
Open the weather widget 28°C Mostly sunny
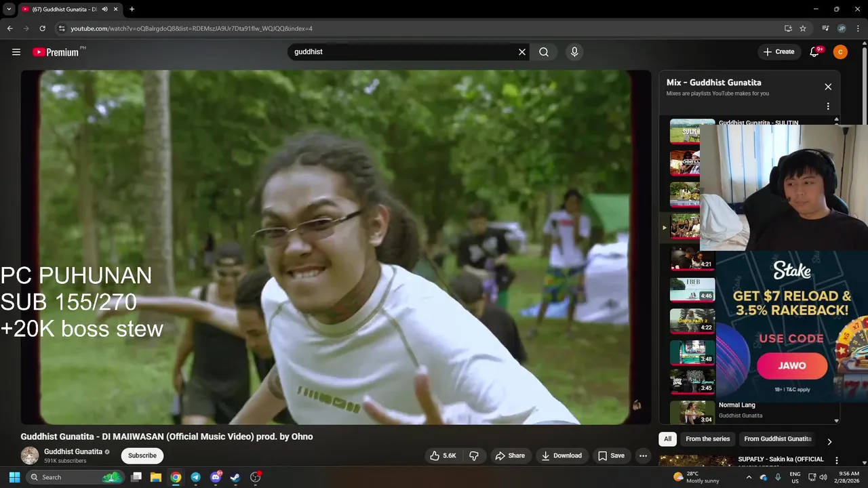695,477
